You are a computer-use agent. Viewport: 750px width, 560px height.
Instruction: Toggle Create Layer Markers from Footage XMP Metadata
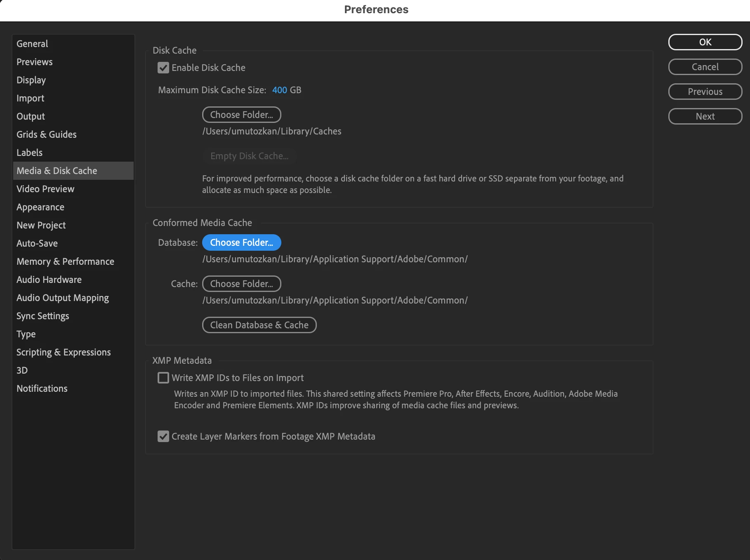tap(163, 436)
